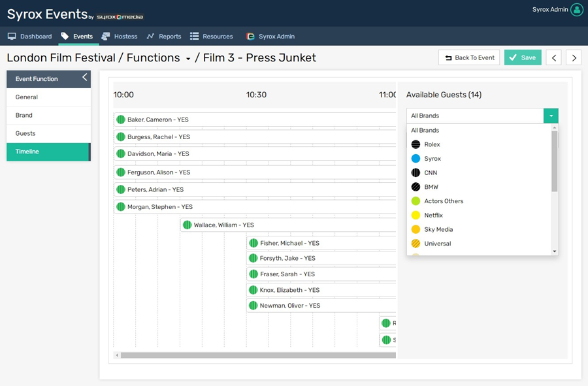Screen dimensions: 588x386
Task: Click the Hostess people icon
Action: (x=106, y=36)
